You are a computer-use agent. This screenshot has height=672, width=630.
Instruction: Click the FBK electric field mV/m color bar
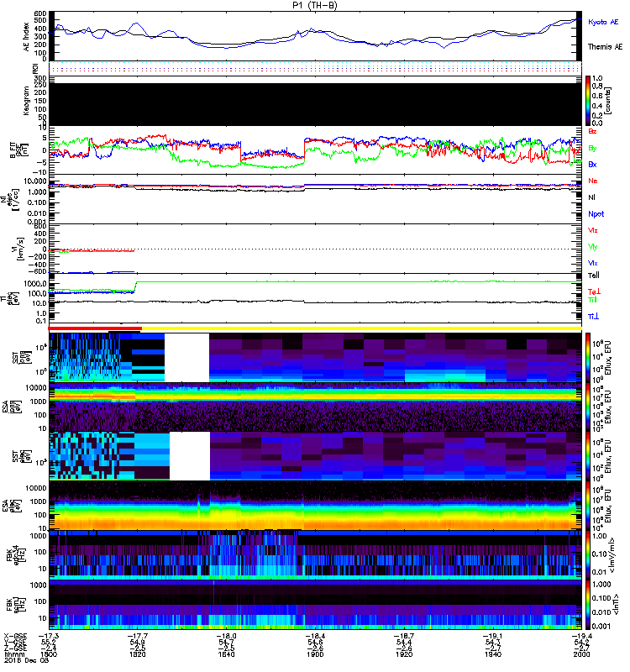click(589, 555)
